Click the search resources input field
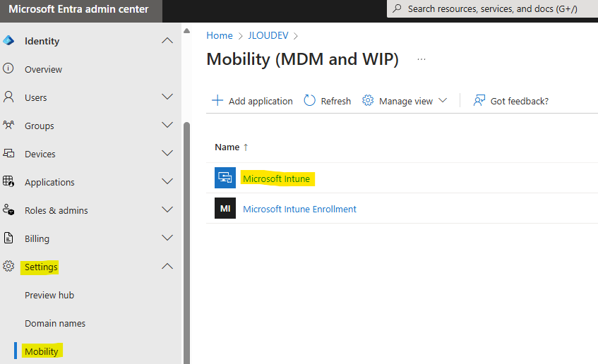This screenshot has height=364, width=598. (492, 8)
